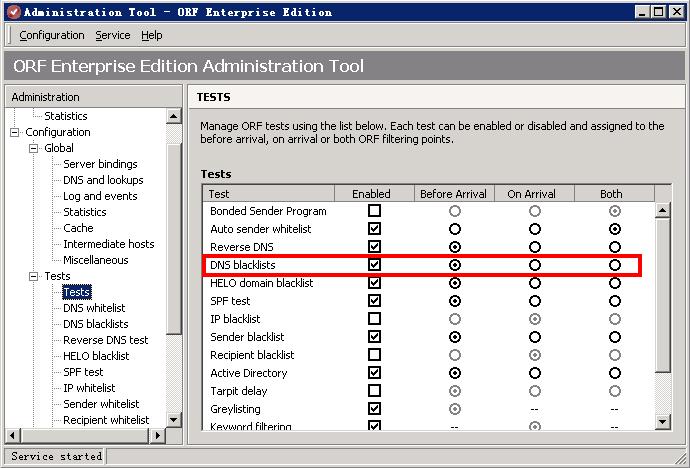690x468 pixels.
Task: Enable the IP blacklist test checkbox
Action: tap(374, 319)
